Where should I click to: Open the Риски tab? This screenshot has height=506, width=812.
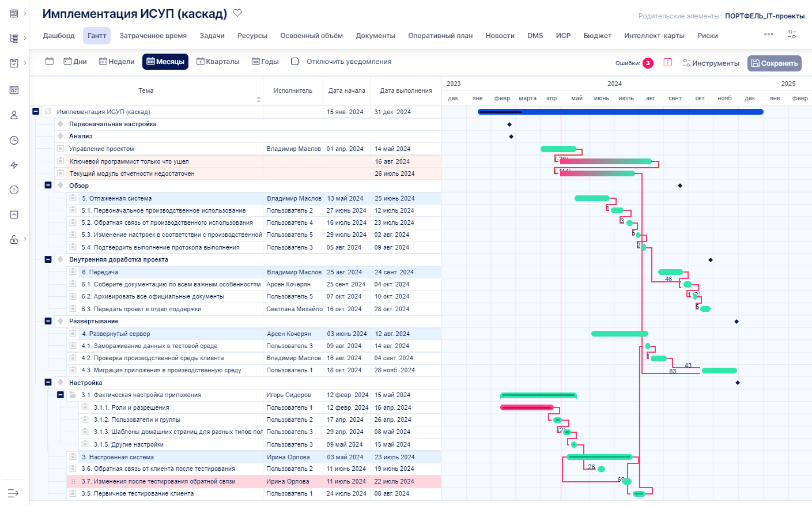click(708, 36)
